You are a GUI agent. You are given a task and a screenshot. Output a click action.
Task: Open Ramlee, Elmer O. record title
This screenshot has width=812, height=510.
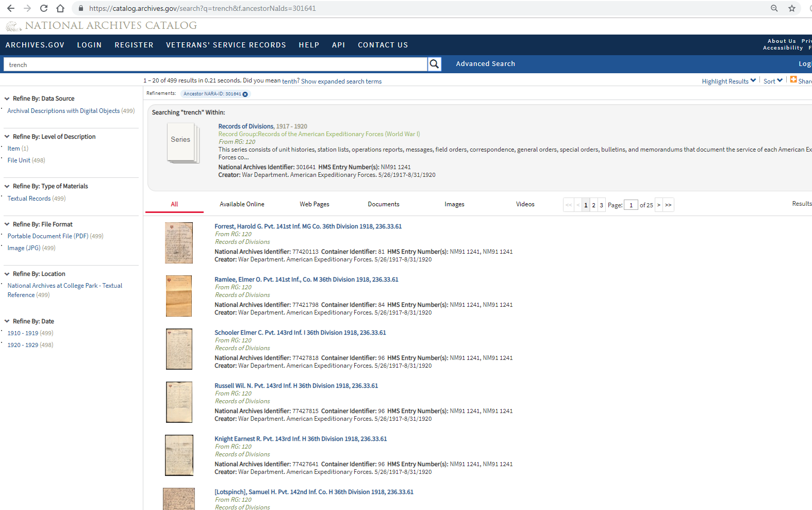[x=306, y=279]
